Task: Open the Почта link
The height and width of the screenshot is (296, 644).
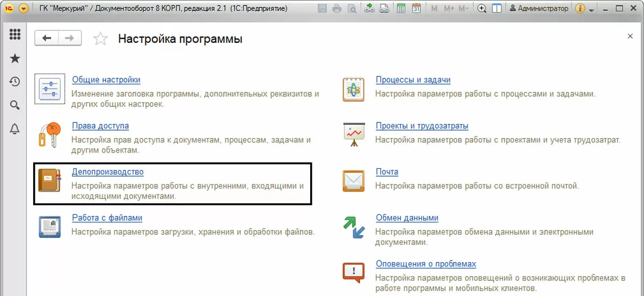Action: (x=387, y=172)
